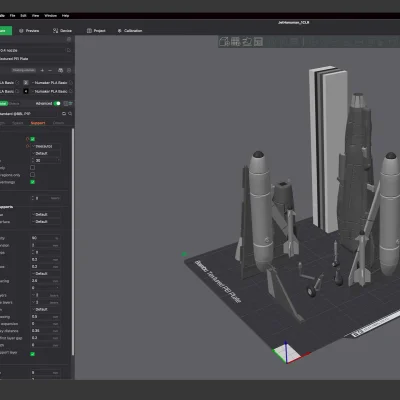This screenshot has width=400, height=400.
Task: Switch to the Support settings tab
Action: coord(38,123)
